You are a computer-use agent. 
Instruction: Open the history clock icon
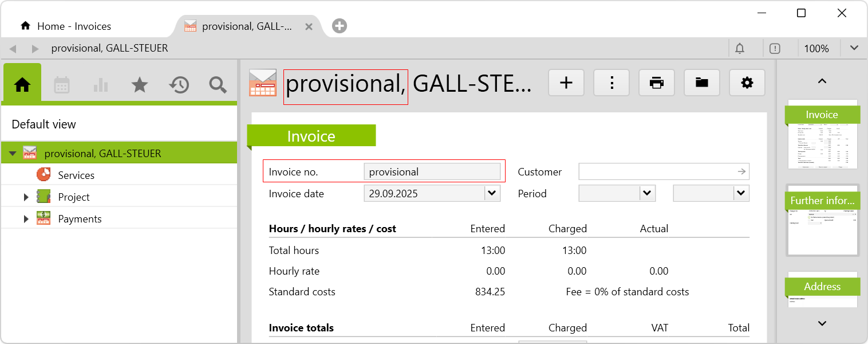point(179,85)
